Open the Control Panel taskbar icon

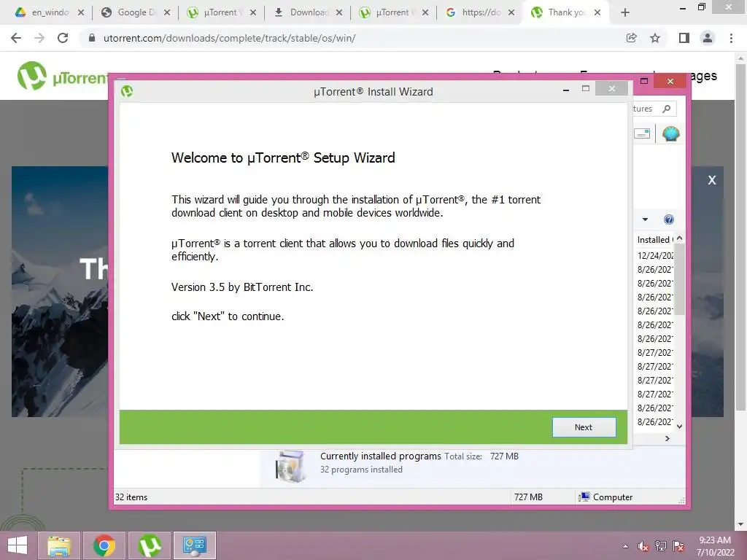195,545
